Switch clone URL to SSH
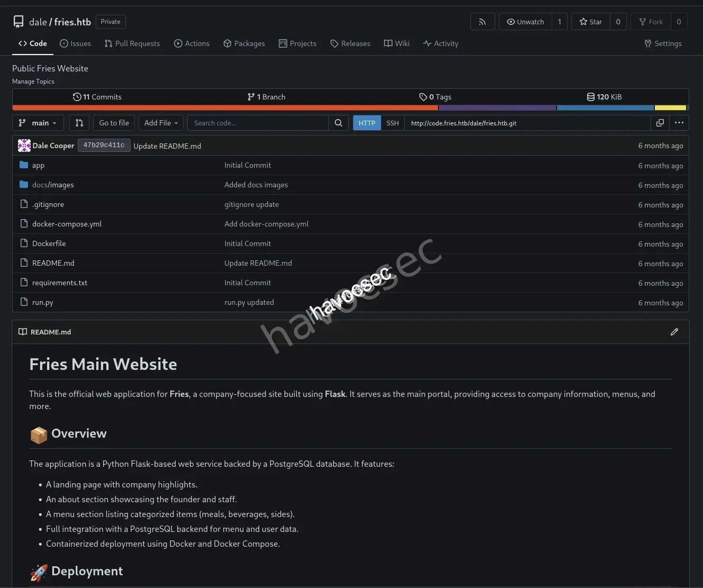The image size is (703, 588). pyautogui.click(x=392, y=123)
